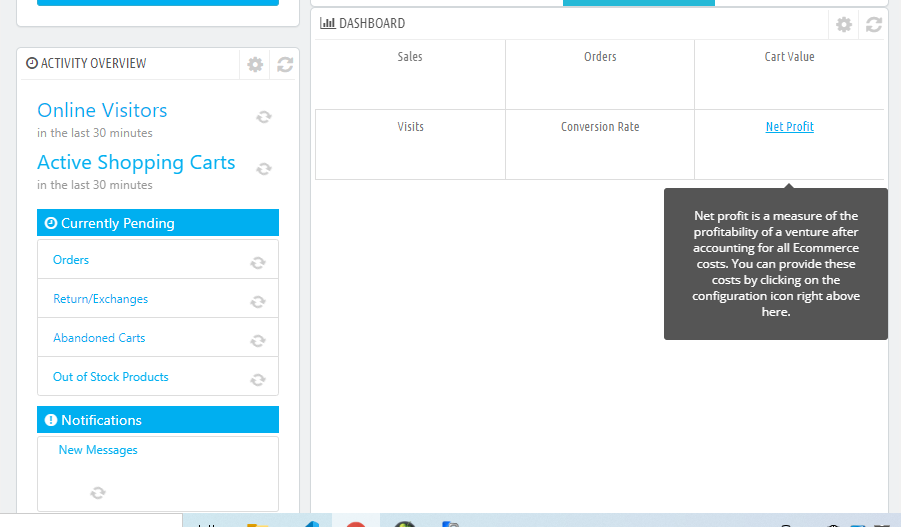This screenshot has height=527, width=901.
Task: Open the Return/Exchanges link
Action: click(x=101, y=299)
